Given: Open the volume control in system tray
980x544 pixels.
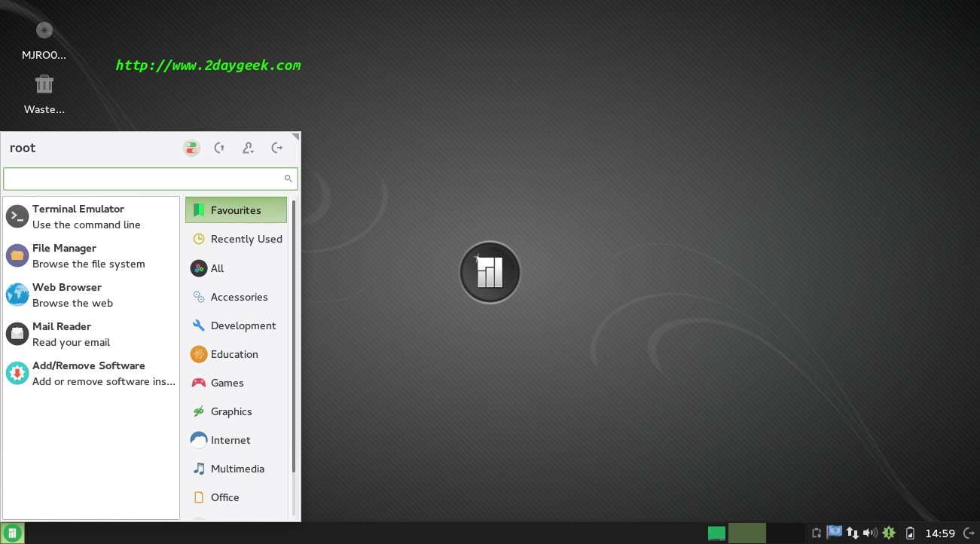Looking at the screenshot, I should pos(870,533).
